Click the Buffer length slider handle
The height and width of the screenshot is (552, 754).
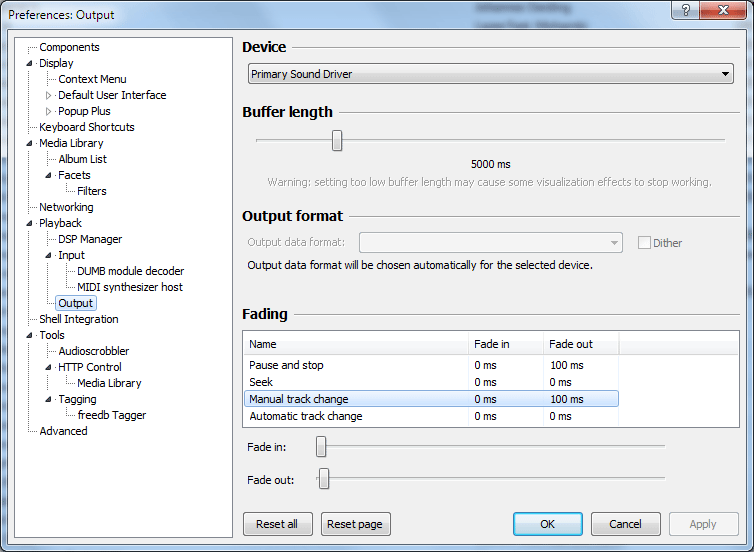pos(337,141)
